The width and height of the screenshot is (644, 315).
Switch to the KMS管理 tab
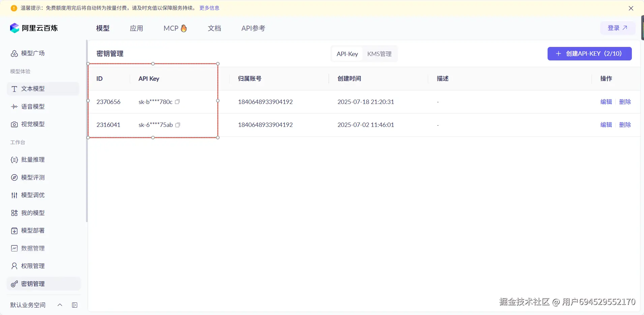coord(379,54)
